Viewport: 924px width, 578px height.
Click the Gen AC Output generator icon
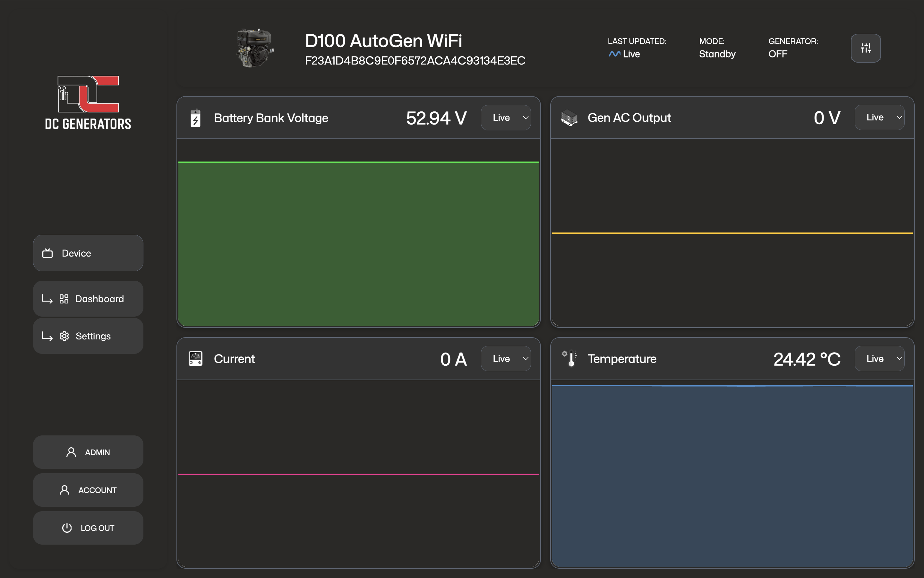(x=569, y=118)
